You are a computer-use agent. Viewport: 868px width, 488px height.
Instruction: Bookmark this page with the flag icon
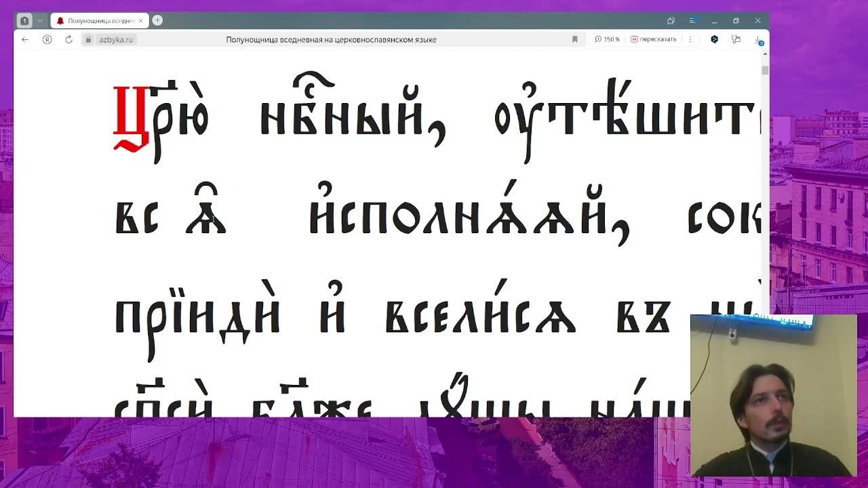[x=575, y=39]
